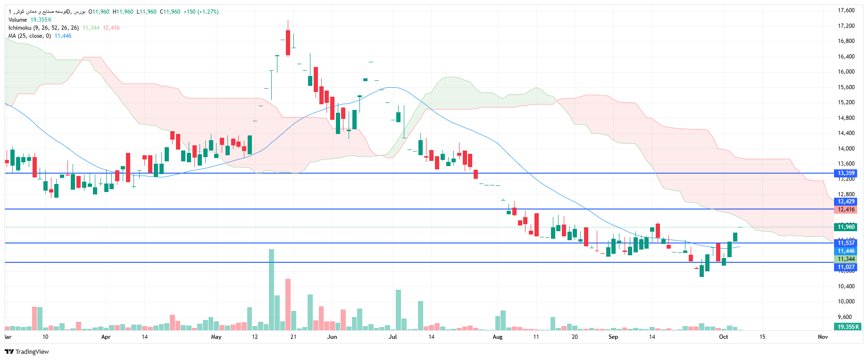Click the 17,600 tick on price axis
Screen dimensions: 868x360
846,10
